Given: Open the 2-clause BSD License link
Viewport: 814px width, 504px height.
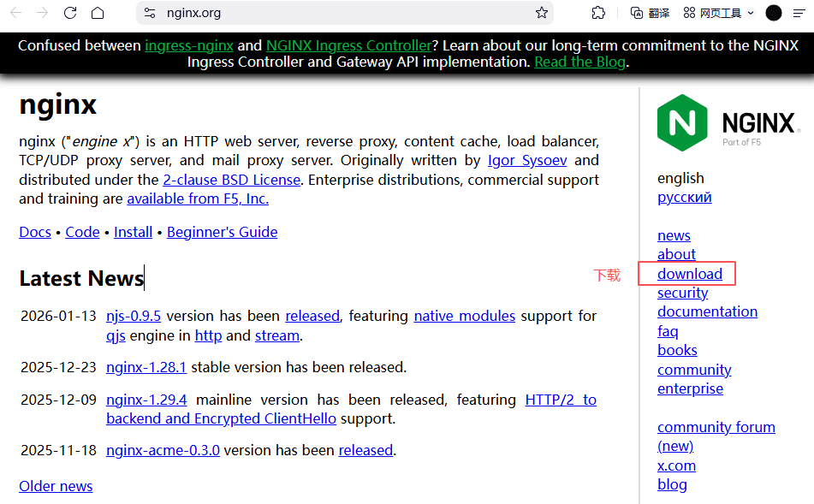Looking at the screenshot, I should [x=232, y=180].
